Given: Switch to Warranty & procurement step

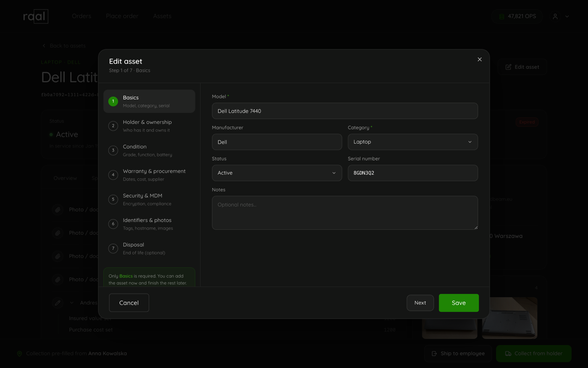Looking at the screenshot, I should (149, 175).
